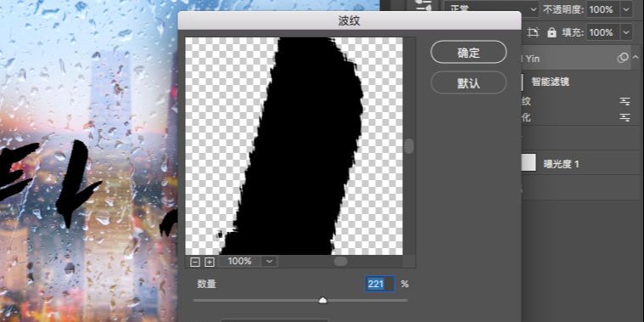Screen dimensions: 644x322
Task: Click the preview horizontal scrollbar thumb
Action: point(340,261)
